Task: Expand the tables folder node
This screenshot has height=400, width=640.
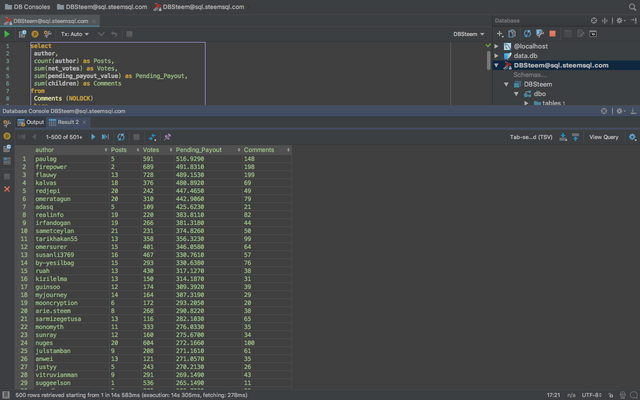Action: [x=527, y=103]
